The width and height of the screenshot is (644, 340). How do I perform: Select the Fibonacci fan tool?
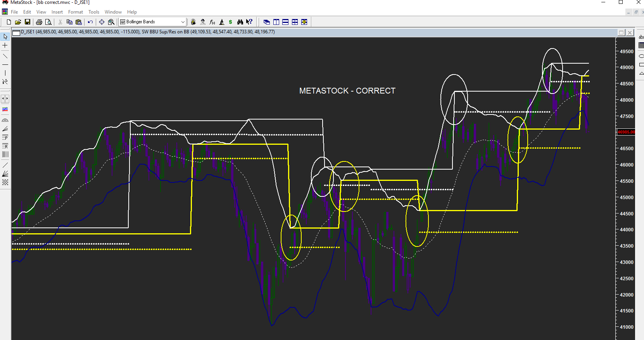point(5,129)
